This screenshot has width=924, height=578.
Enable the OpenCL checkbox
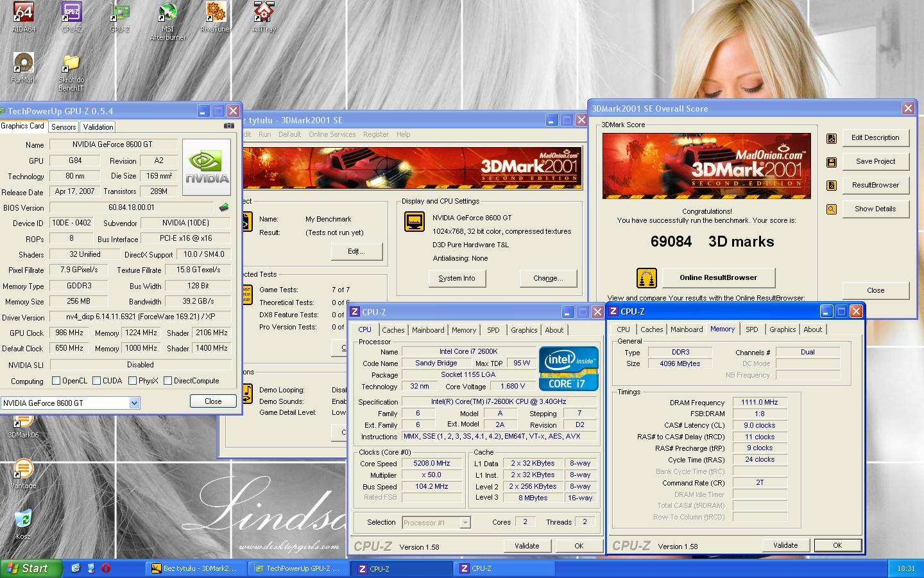(56, 381)
